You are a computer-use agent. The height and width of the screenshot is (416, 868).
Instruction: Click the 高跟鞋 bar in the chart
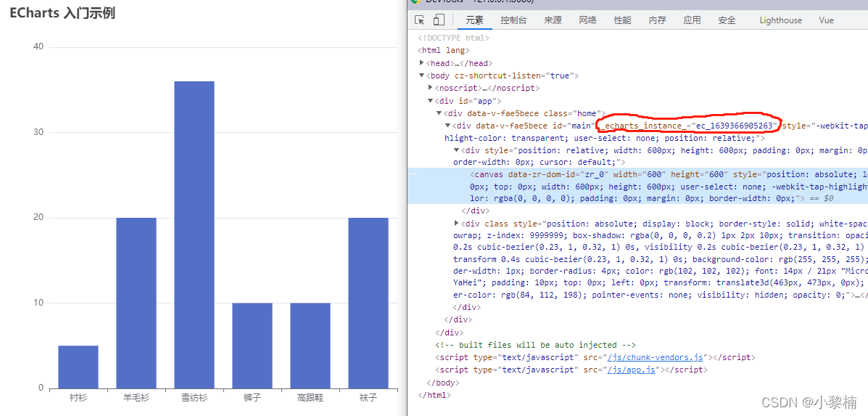(x=310, y=346)
